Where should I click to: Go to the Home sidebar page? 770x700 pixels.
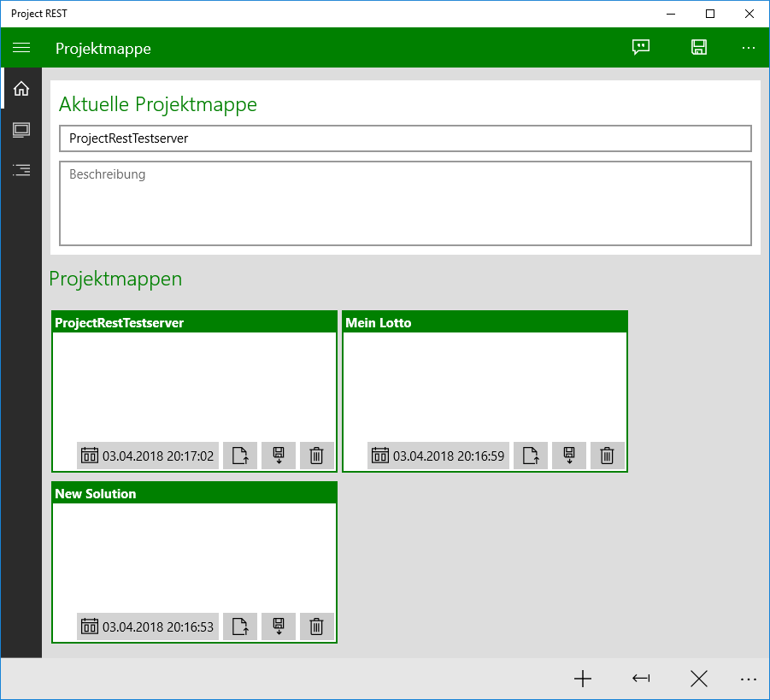[x=21, y=89]
